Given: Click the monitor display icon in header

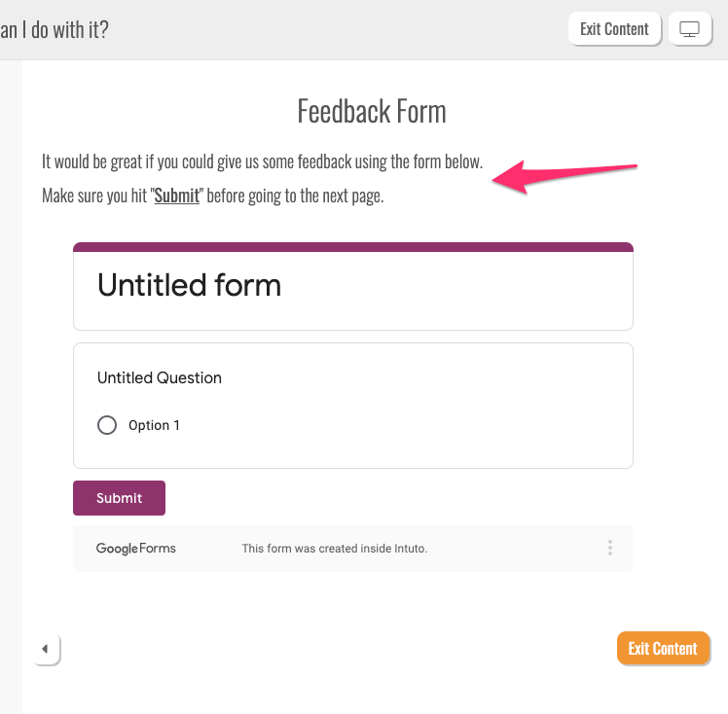Looking at the screenshot, I should (690, 29).
